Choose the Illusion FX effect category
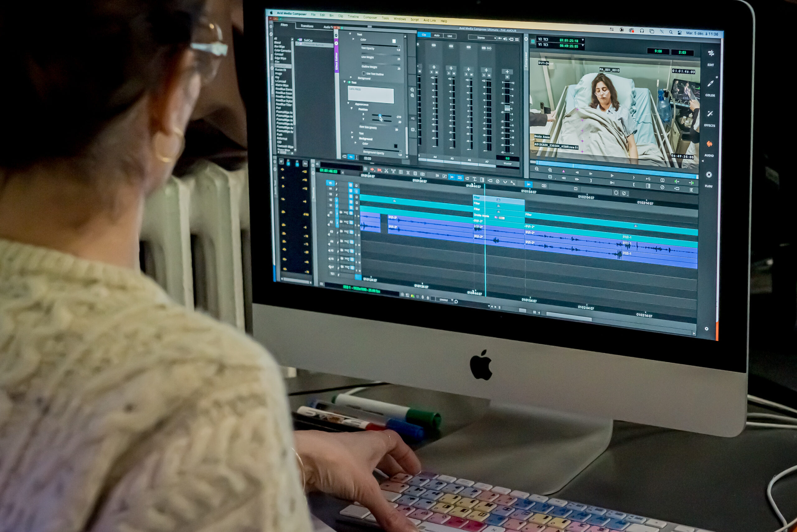Image resolution: width=797 pixels, height=532 pixels. pyautogui.click(x=281, y=69)
